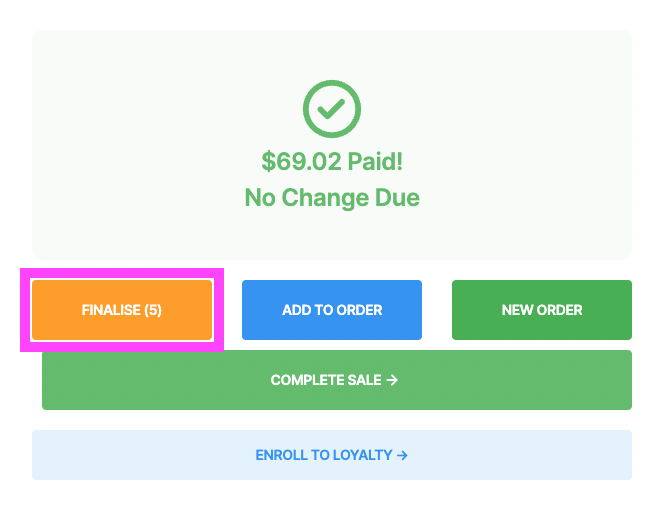Begin a new order after payment
Image resolution: width=667 pixels, height=517 pixels.
pyautogui.click(x=542, y=310)
